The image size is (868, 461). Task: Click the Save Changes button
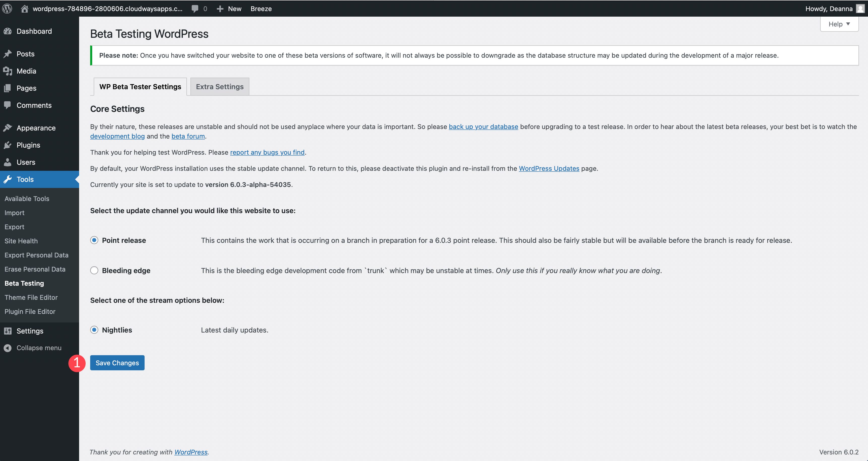(117, 362)
